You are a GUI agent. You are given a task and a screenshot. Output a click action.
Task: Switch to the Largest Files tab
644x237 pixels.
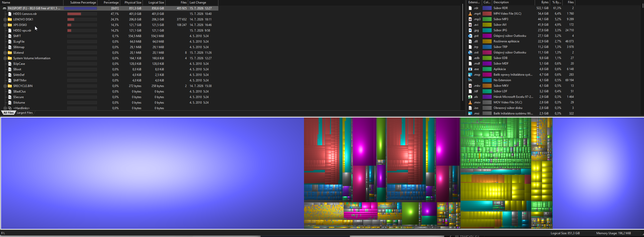(25, 113)
